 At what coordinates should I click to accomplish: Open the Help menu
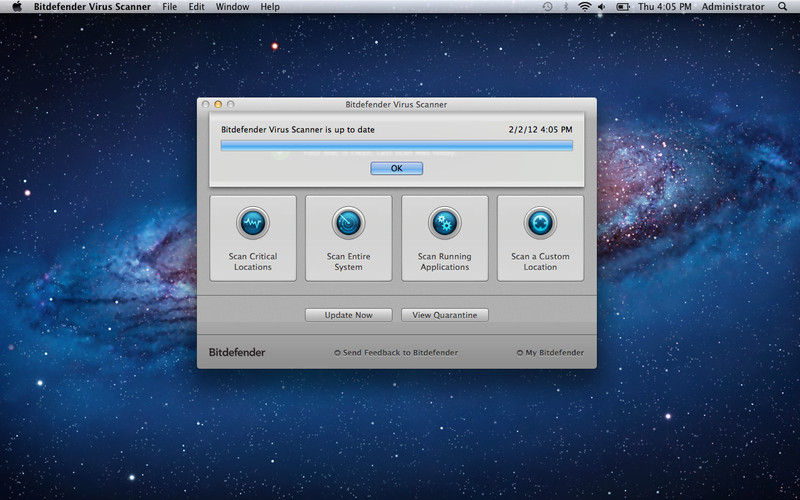[x=270, y=7]
